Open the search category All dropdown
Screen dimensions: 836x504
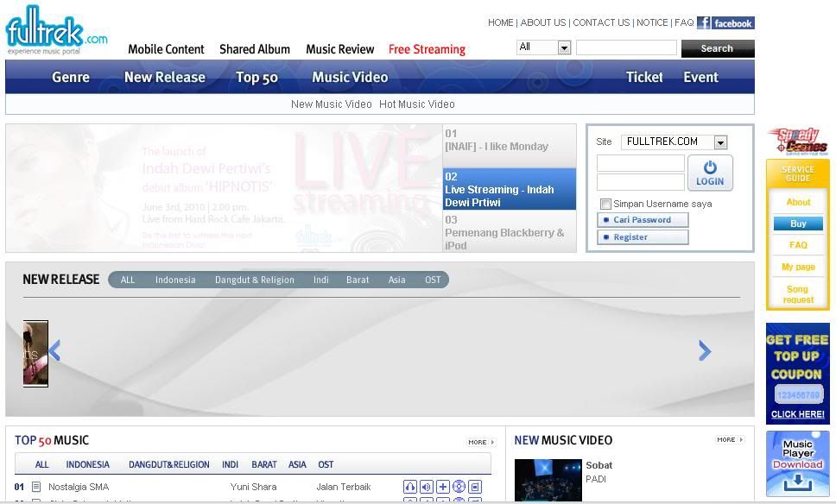(544, 47)
